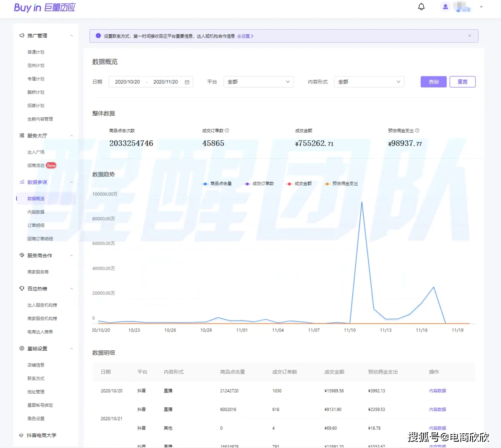Viewport: 501px width, 448px height.
Task: Follow the 去设置 link in the banner
Action: (245, 36)
